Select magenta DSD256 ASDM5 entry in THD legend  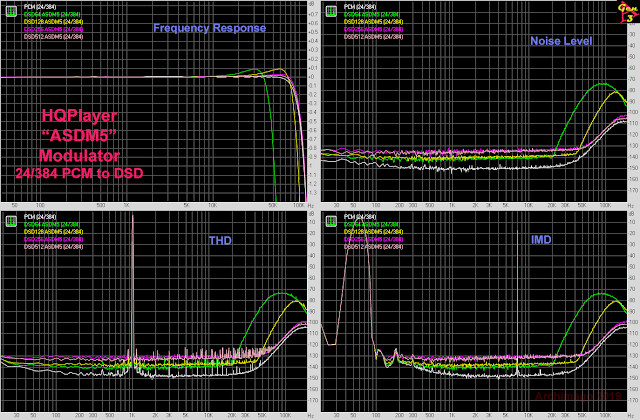tap(53, 239)
